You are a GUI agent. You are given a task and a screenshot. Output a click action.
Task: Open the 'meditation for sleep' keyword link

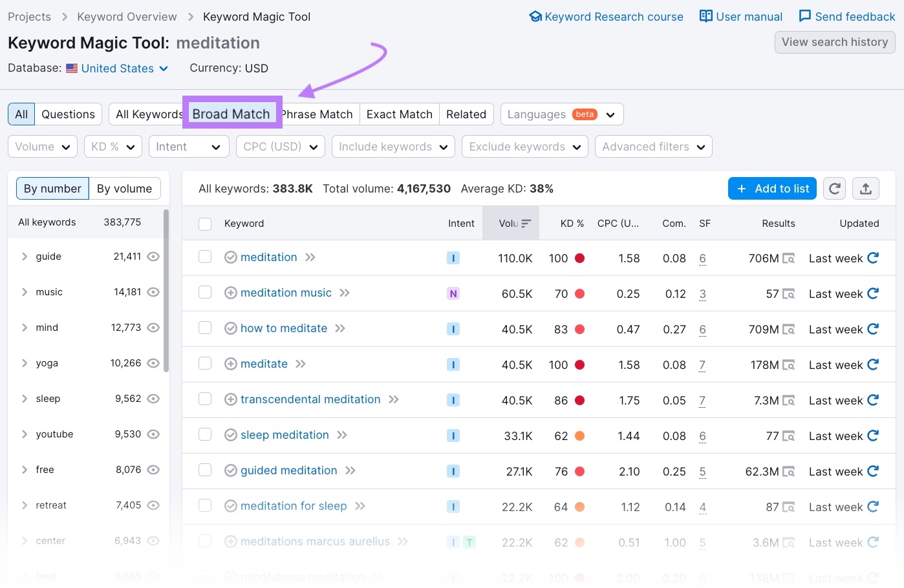[294, 506]
